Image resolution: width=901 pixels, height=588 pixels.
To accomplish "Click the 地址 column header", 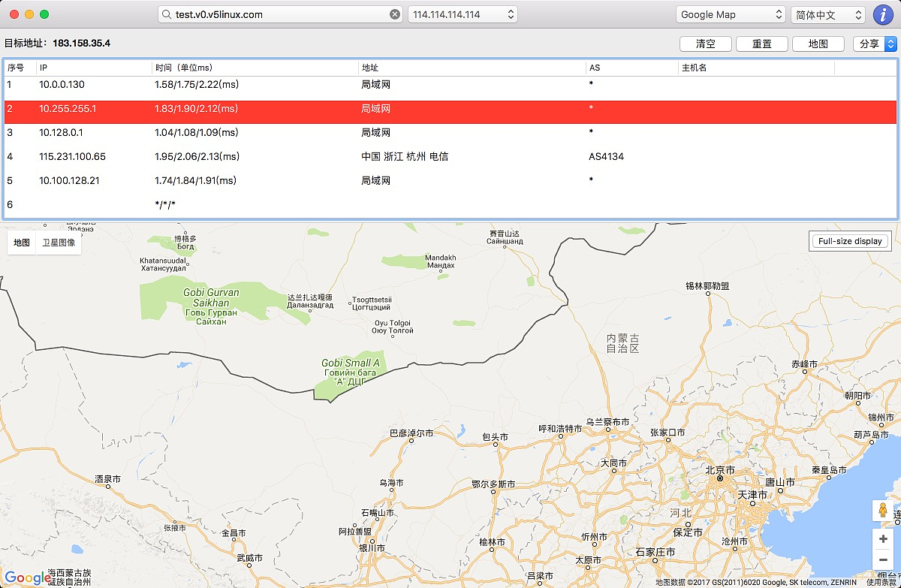I will pyautogui.click(x=472, y=68).
